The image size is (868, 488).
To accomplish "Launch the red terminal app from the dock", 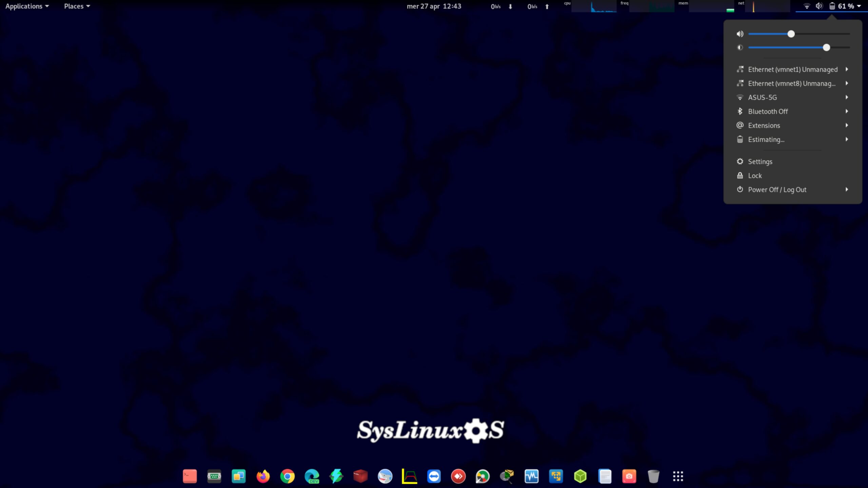I will [x=190, y=476].
